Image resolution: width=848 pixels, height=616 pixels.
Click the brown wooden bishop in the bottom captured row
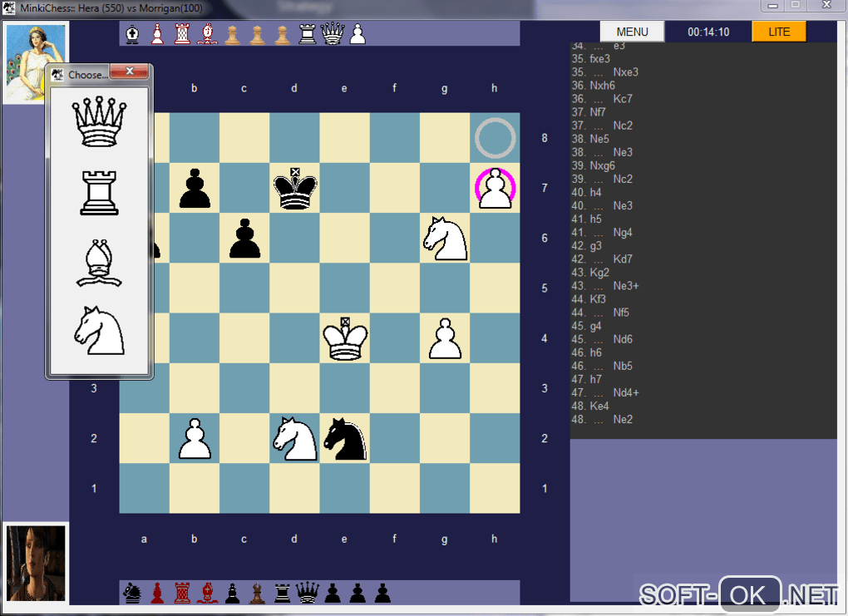click(x=258, y=594)
